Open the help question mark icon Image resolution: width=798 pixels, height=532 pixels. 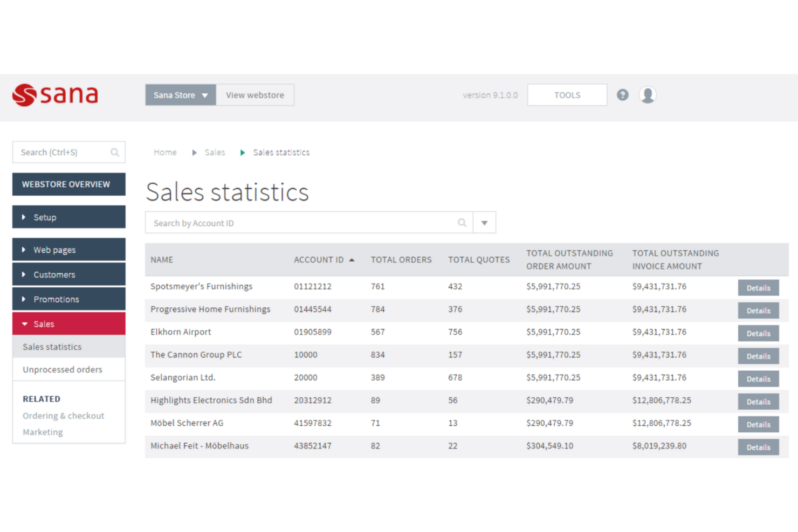(x=622, y=95)
